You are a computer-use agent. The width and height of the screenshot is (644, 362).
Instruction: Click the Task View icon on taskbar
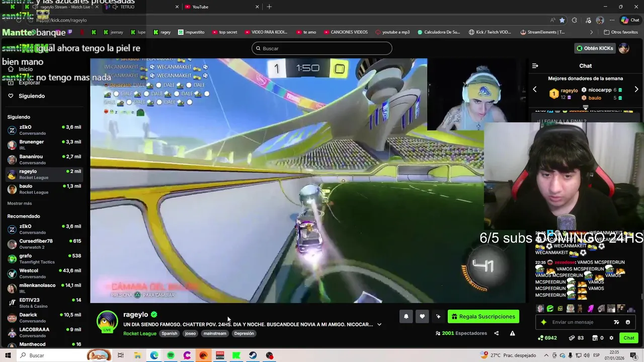point(121,355)
